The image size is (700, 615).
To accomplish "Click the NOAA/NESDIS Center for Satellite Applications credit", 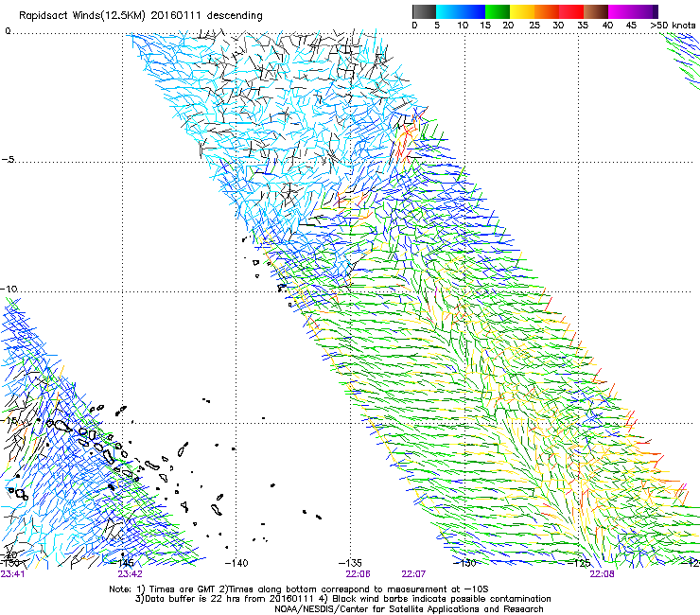I will pyautogui.click(x=409, y=609).
